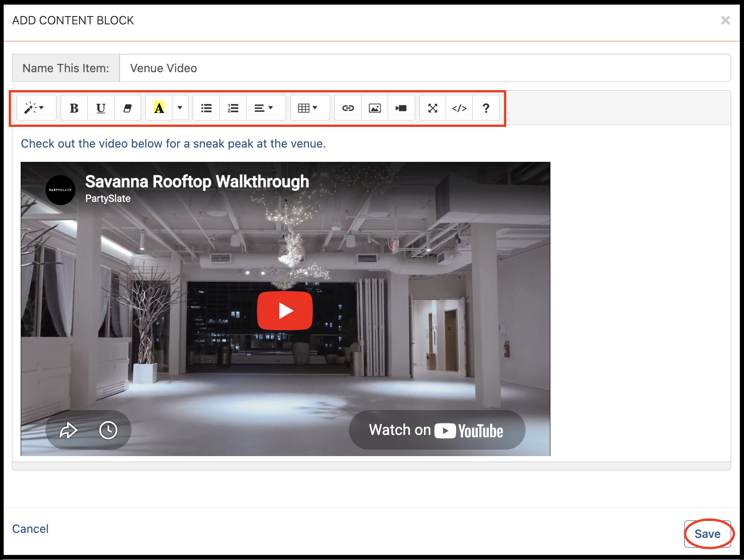Click the PartySlate channel name

108,199
